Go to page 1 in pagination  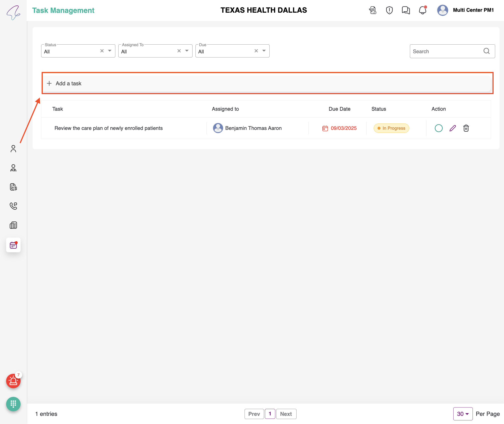(270, 414)
